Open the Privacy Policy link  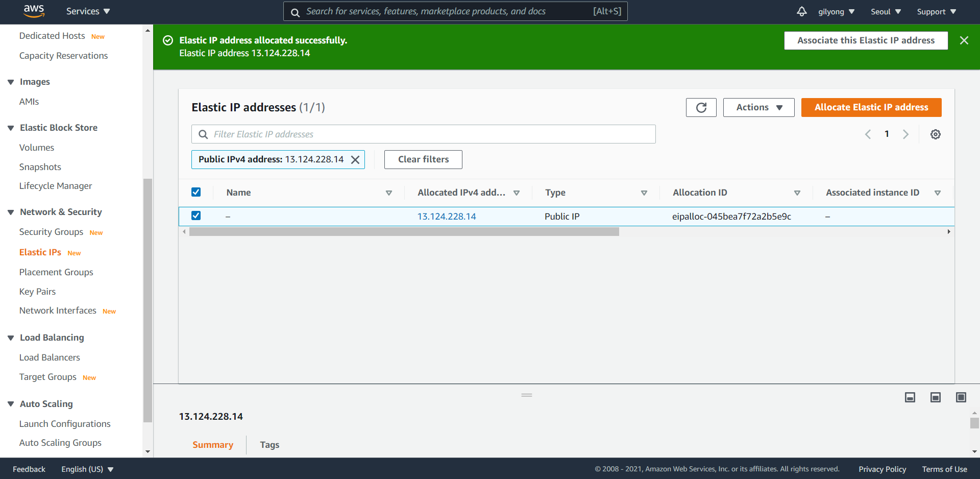point(883,469)
